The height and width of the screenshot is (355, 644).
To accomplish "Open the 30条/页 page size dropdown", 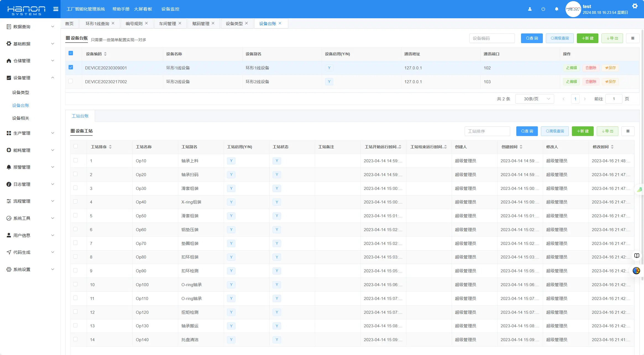I will (535, 99).
